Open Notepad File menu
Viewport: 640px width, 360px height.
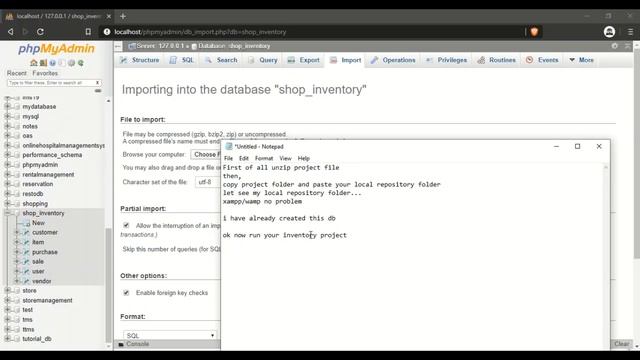click(x=229, y=158)
